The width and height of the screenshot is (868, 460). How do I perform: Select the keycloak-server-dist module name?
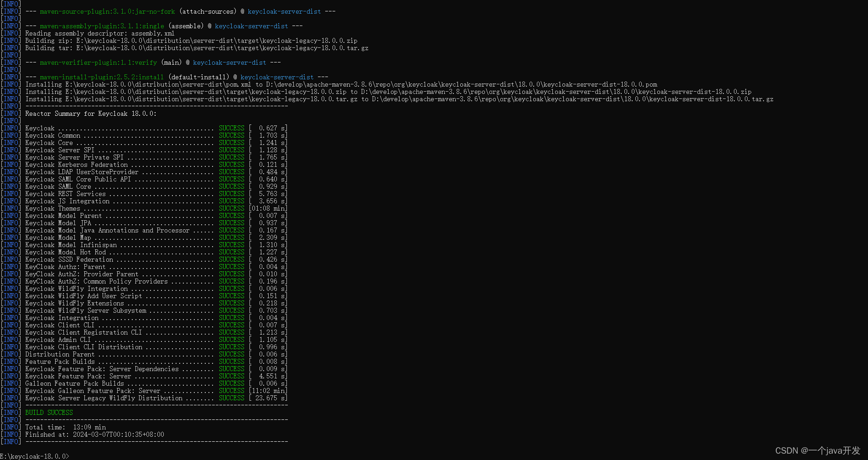pos(284,11)
